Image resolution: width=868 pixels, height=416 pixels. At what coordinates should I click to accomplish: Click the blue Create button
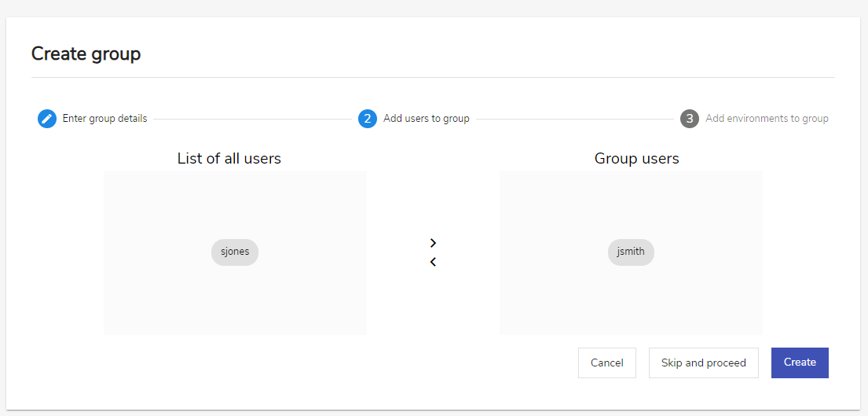[800, 363]
